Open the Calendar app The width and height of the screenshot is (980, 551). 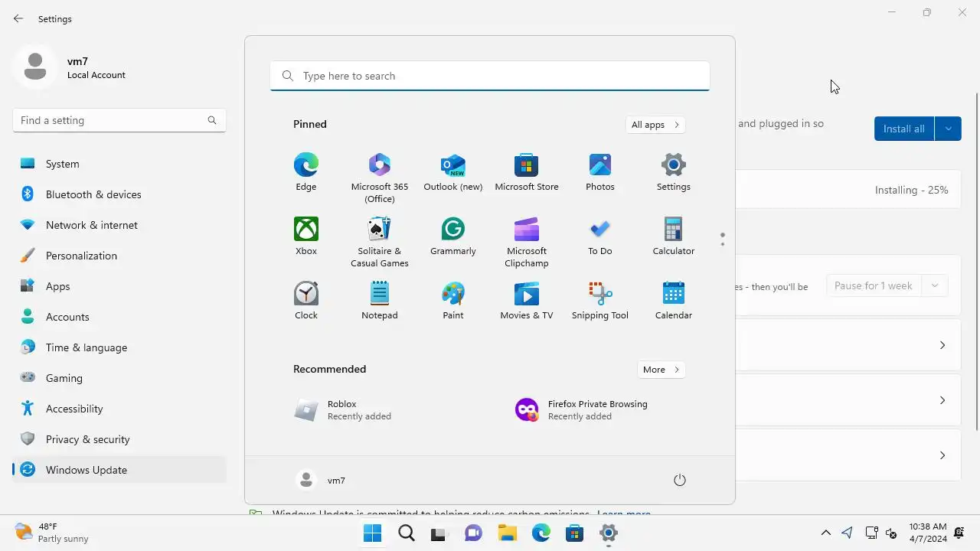(x=674, y=302)
